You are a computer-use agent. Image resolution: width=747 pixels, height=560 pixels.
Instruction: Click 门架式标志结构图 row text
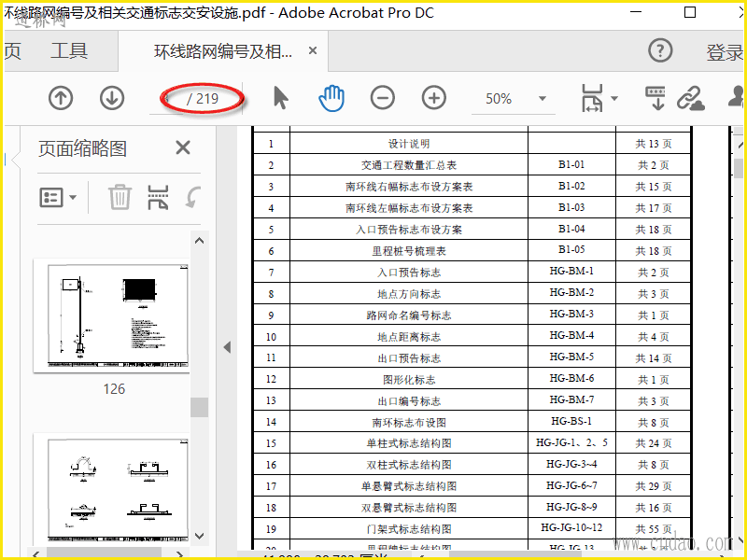click(x=409, y=529)
